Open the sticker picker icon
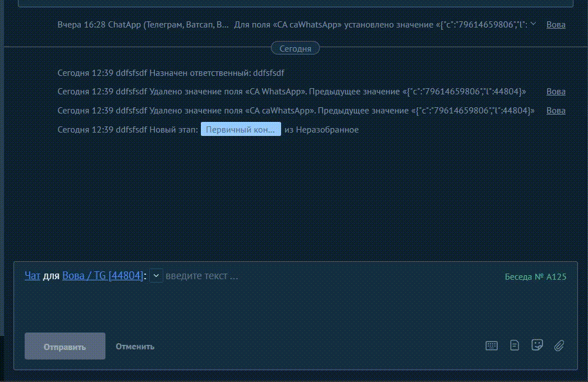 tap(537, 345)
